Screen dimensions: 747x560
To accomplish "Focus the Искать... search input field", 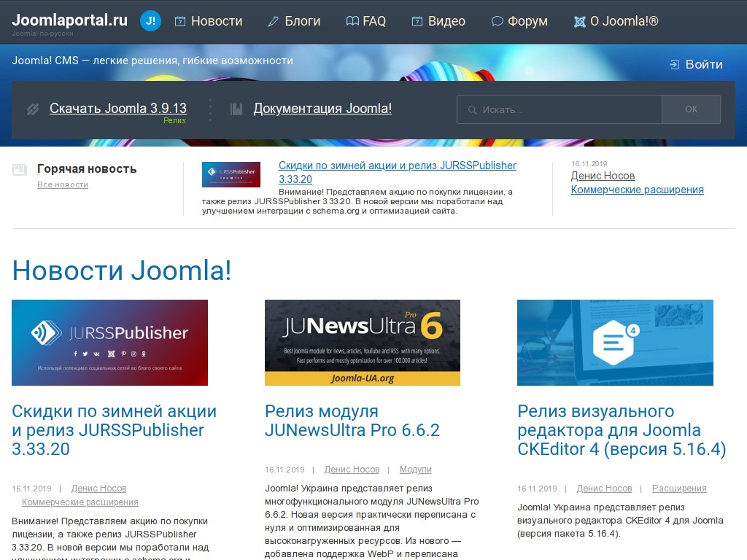I will click(560, 109).
